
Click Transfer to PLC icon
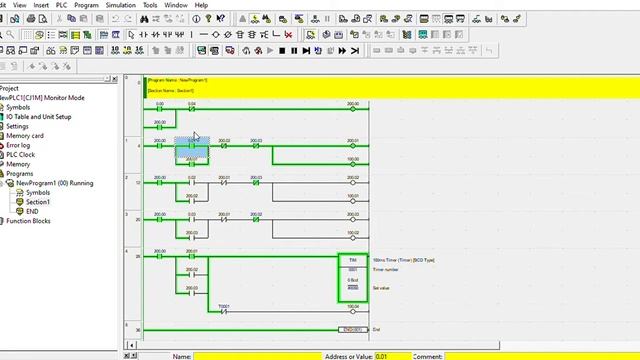click(x=344, y=19)
